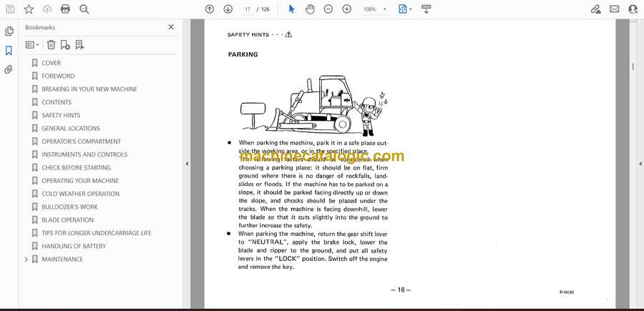644x311 pixels.
Task: Open the account profile icon
Action: pos(633,9)
